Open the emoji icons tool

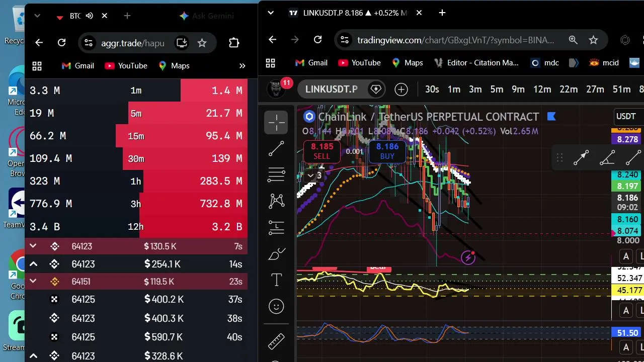276,306
